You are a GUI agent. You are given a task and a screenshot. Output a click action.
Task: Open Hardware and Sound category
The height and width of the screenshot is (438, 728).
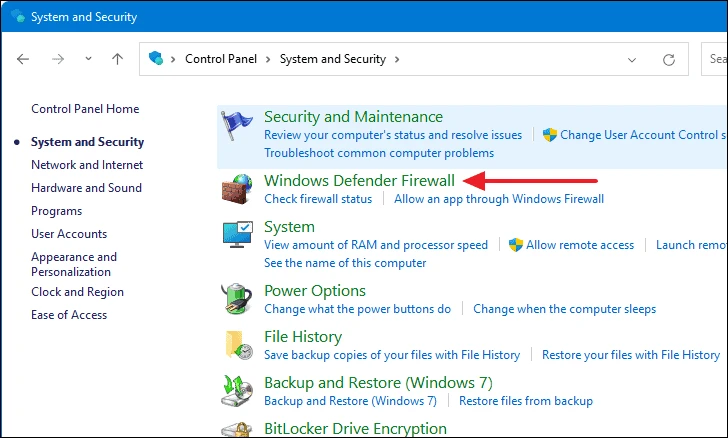(x=86, y=188)
